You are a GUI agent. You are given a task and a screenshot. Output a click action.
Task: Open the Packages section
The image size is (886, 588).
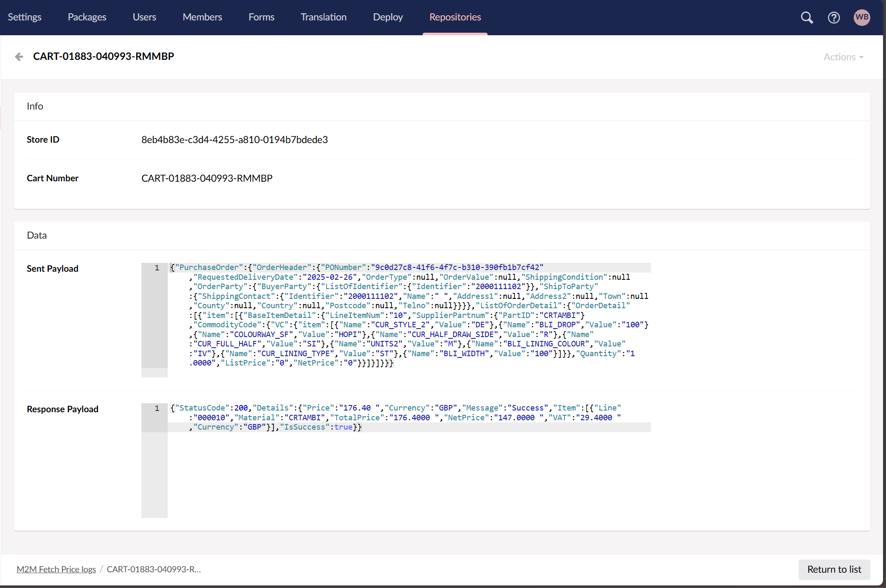pos(87,17)
